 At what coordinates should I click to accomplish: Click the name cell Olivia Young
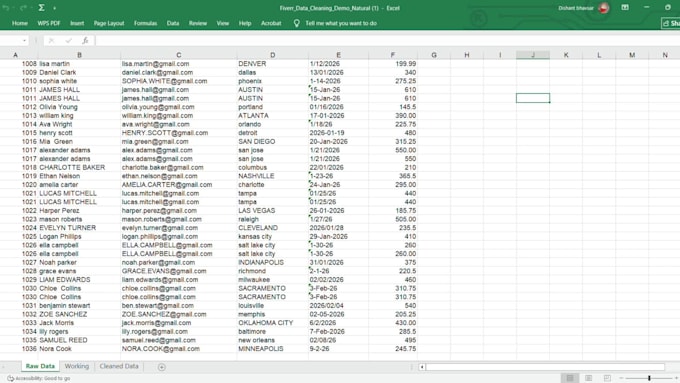(79, 107)
